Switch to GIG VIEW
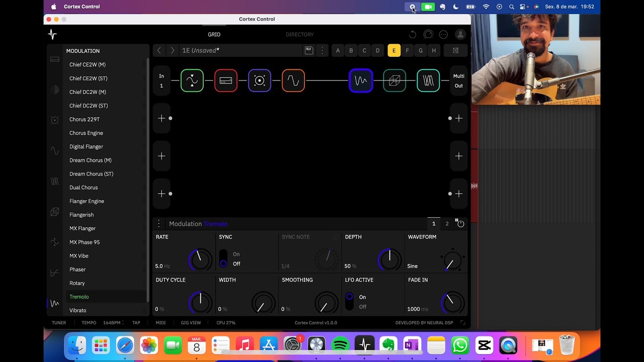 (x=191, y=323)
